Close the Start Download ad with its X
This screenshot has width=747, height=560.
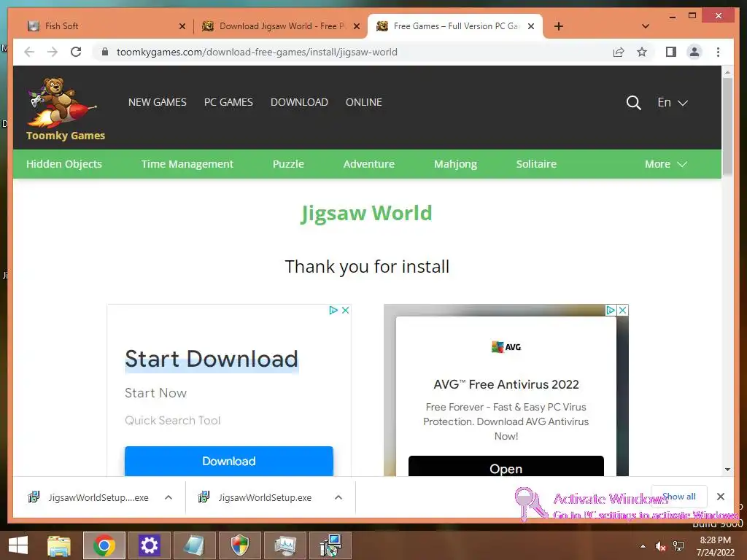(x=345, y=310)
